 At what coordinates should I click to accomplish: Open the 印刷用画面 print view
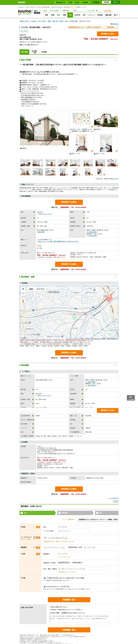pos(110,27)
